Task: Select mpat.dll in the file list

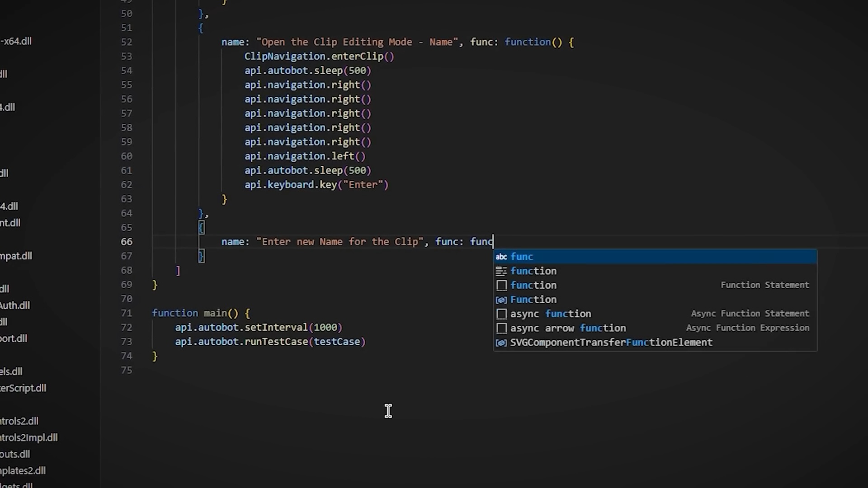Action: [16, 256]
